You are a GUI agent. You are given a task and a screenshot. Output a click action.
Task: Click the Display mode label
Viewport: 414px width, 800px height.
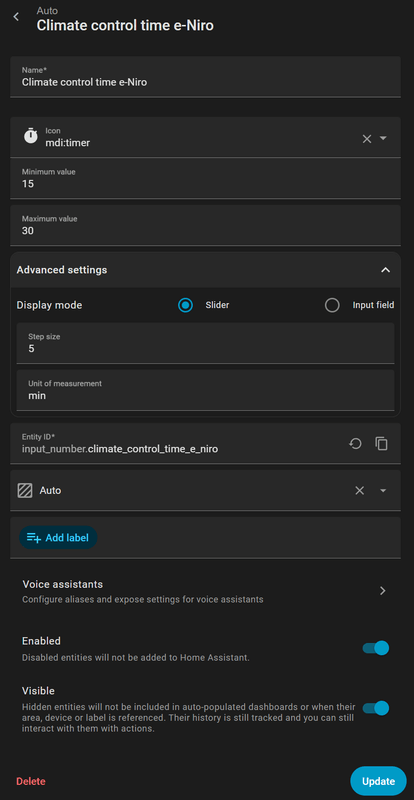pos(49,305)
